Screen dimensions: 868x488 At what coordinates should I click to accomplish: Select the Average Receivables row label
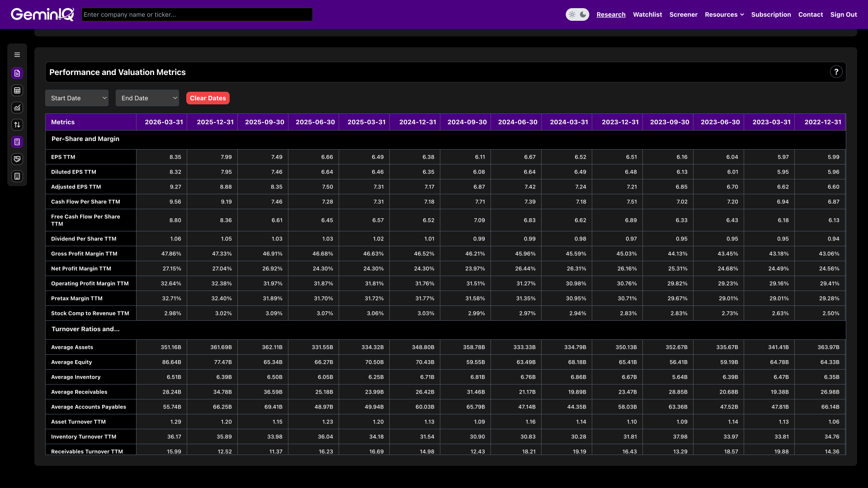pyautogui.click(x=79, y=392)
